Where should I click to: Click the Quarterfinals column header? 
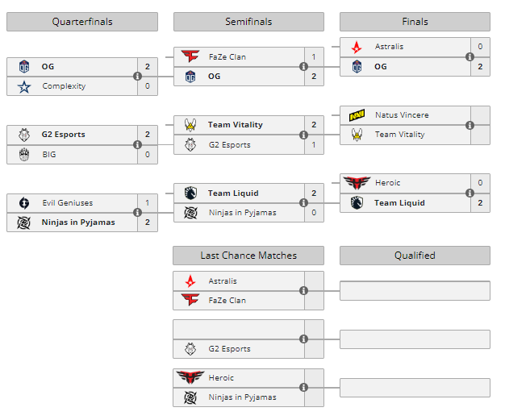81,22
